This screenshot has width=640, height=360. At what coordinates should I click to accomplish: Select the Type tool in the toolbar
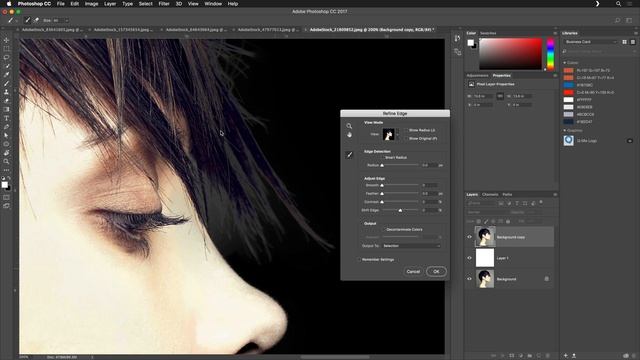coord(6,118)
